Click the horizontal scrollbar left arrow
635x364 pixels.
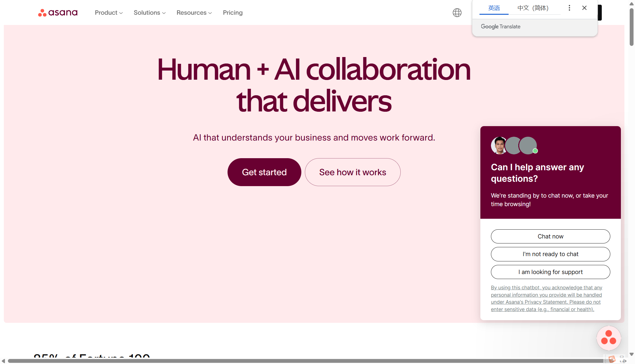pyautogui.click(x=3, y=361)
